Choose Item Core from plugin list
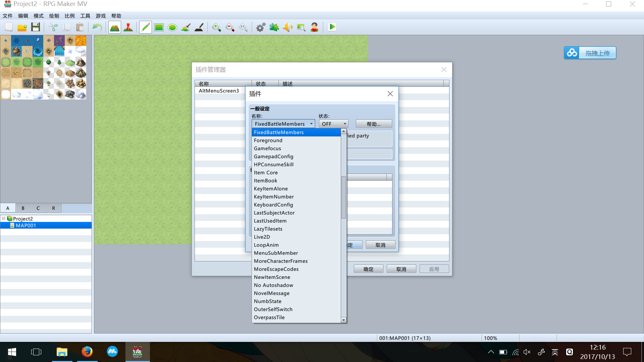The image size is (644, 362). [296, 173]
